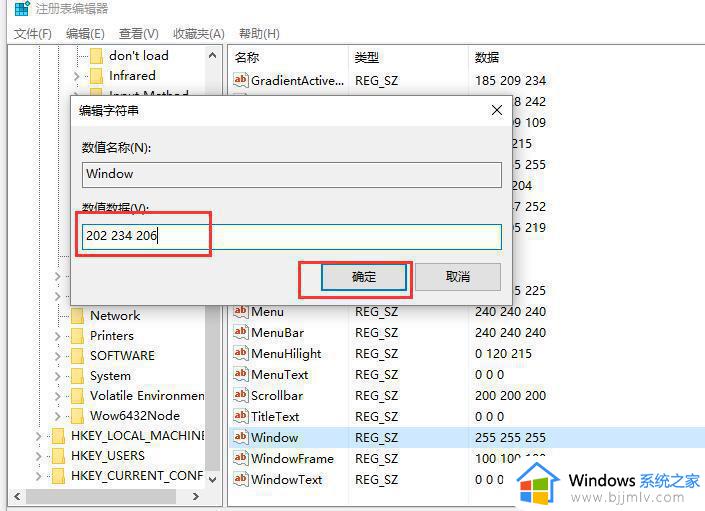Click the MenuBar value name
Screen dimensions: 705x511
277,332
